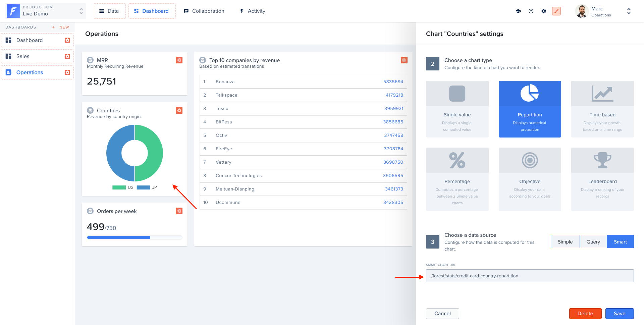Click the green US donut segment
The width and height of the screenshot is (644, 325).
pos(155,153)
